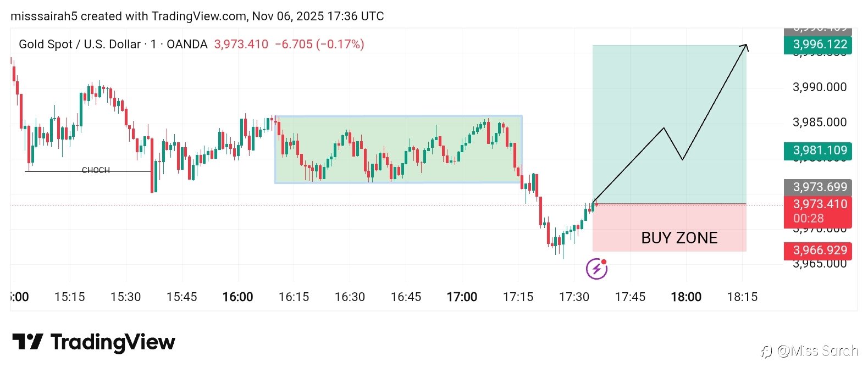868x373 pixels.
Task: Open the TradingView wordmark link
Action: pos(113,342)
